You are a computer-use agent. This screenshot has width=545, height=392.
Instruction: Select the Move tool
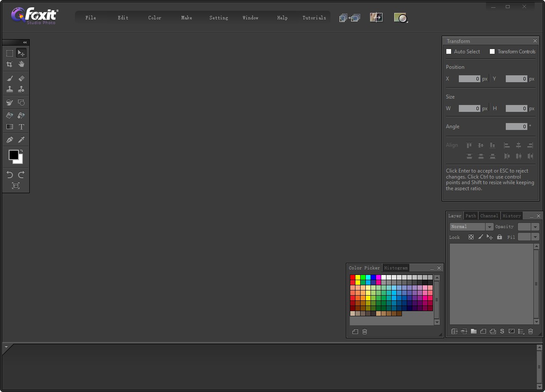(22, 53)
